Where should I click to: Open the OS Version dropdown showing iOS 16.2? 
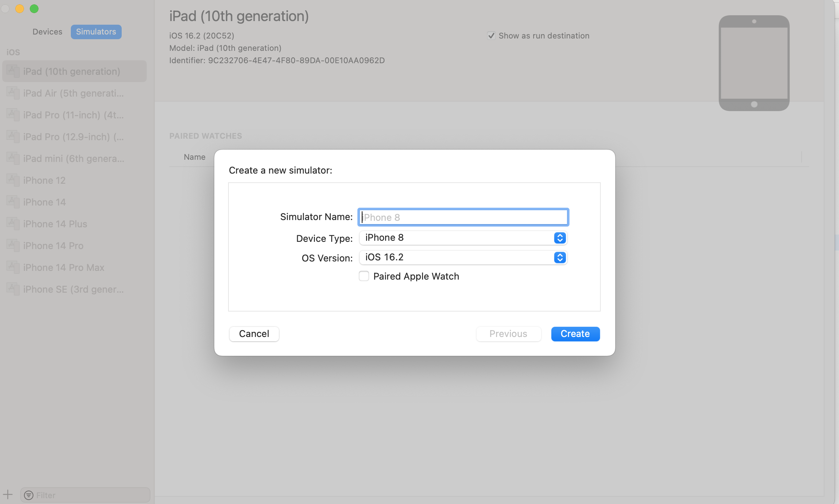[x=463, y=257]
